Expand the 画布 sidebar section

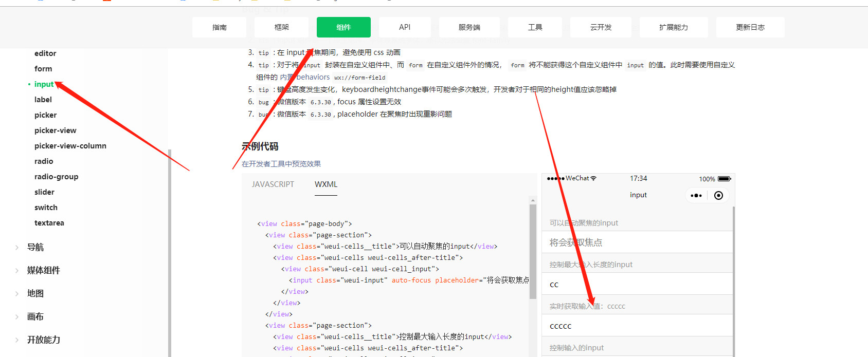tap(17, 316)
